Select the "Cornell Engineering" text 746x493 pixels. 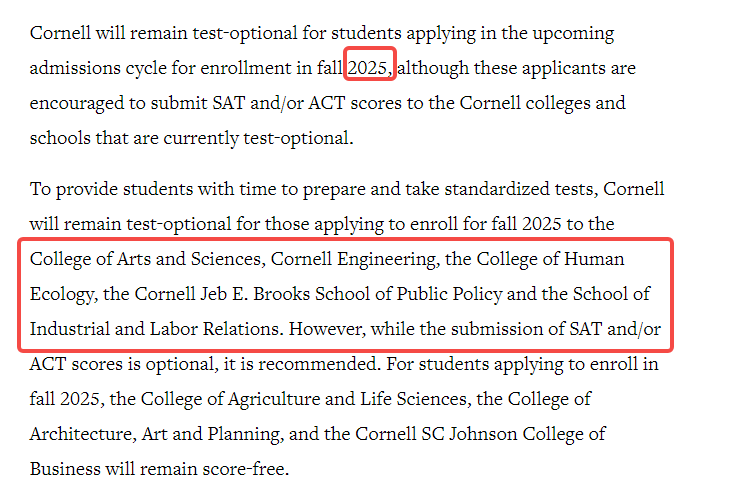point(353,259)
